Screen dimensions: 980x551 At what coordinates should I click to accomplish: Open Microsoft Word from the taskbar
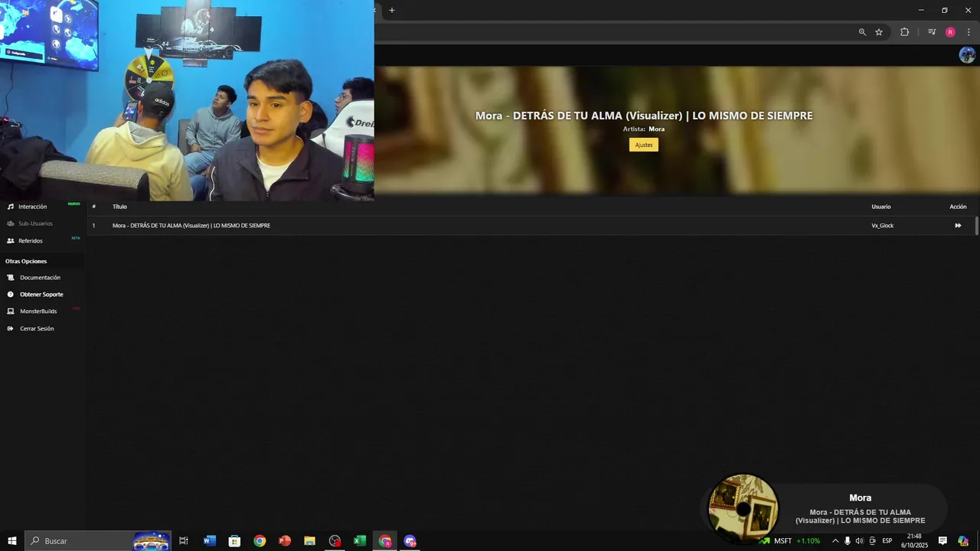(x=210, y=541)
